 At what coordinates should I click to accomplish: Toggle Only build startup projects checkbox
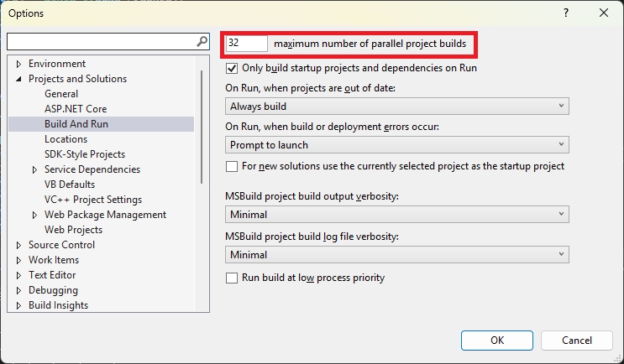pos(232,68)
